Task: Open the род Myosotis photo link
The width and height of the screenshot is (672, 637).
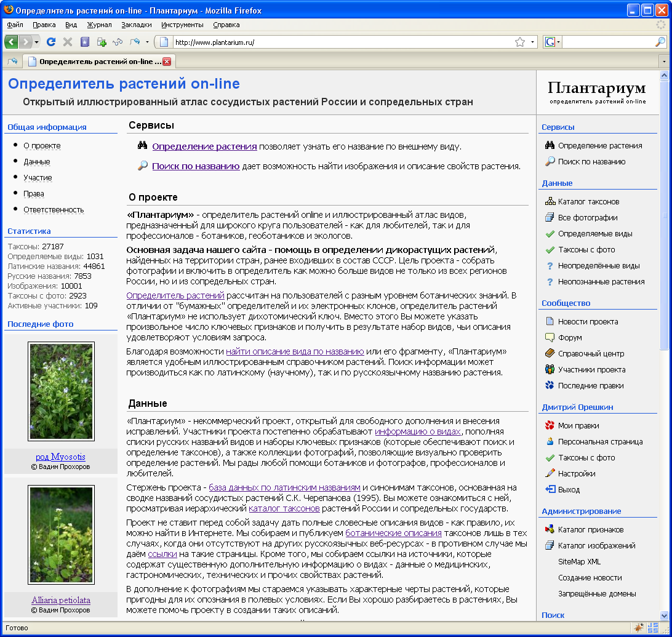Action: [60, 457]
